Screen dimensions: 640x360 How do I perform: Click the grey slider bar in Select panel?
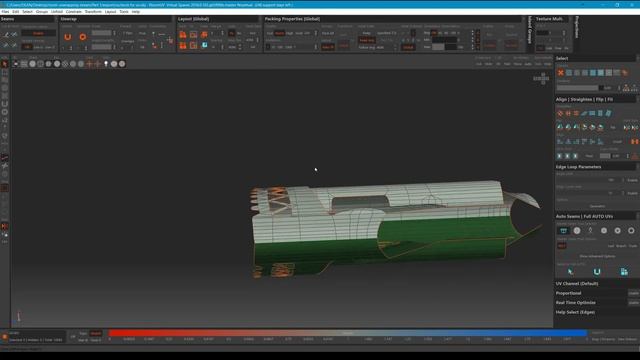(578, 88)
